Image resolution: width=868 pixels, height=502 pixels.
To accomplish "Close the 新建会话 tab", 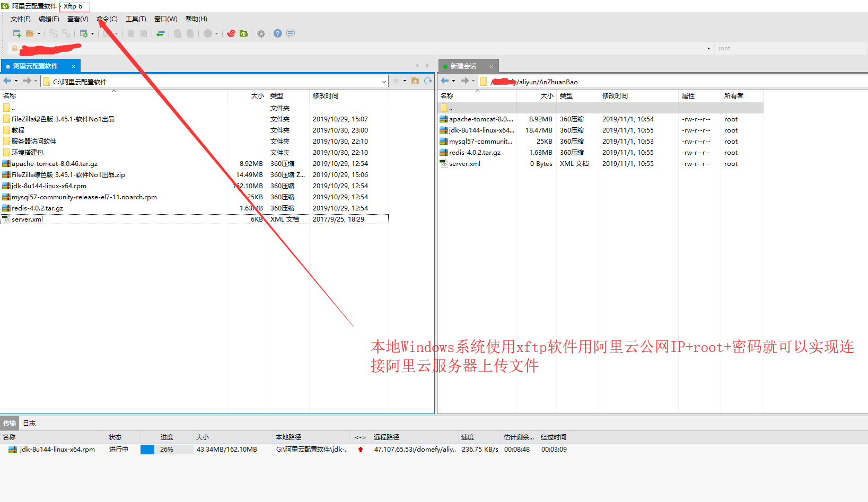I will pos(492,66).
